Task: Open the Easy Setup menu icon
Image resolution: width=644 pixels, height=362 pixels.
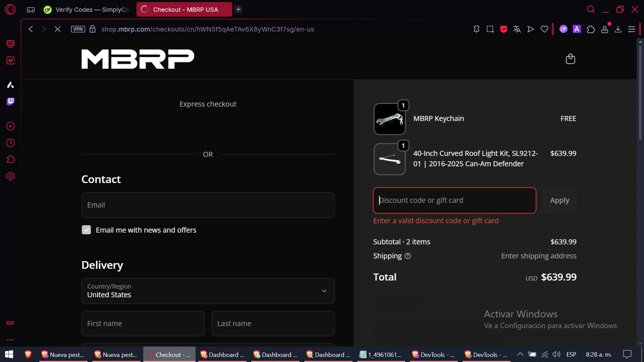Action: (632, 29)
